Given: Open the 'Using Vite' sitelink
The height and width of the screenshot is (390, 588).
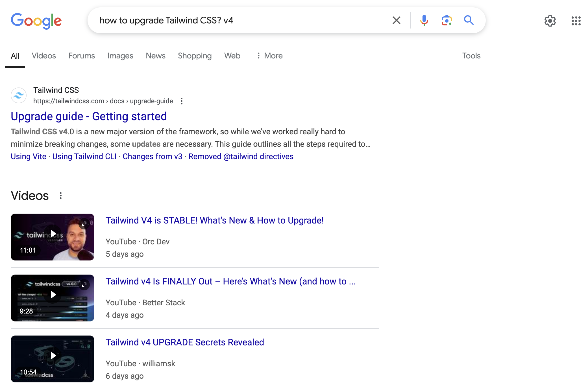Looking at the screenshot, I should pyautogui.click(x=29, y=156).
